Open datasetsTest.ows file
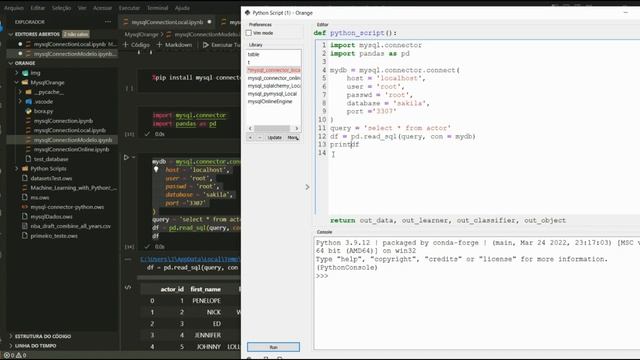Screen dimensions: 640x360 (51, 178)
